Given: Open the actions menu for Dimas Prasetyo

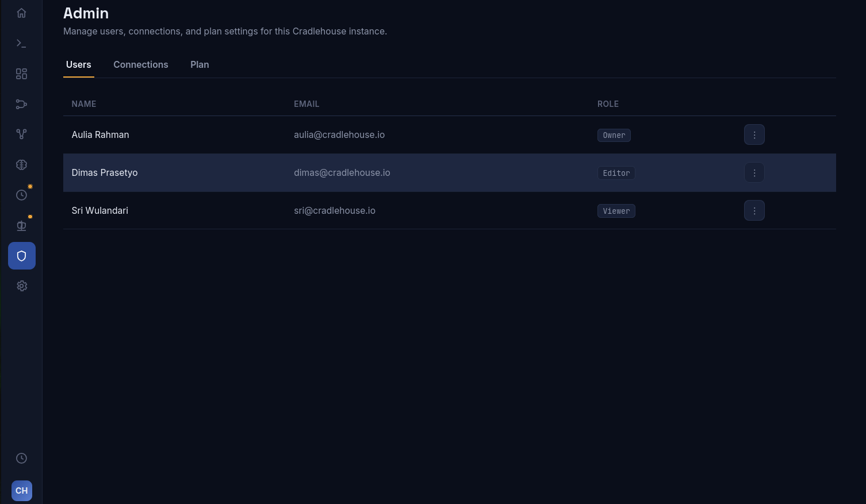Looking at the screenshot, I should (754, 172).
